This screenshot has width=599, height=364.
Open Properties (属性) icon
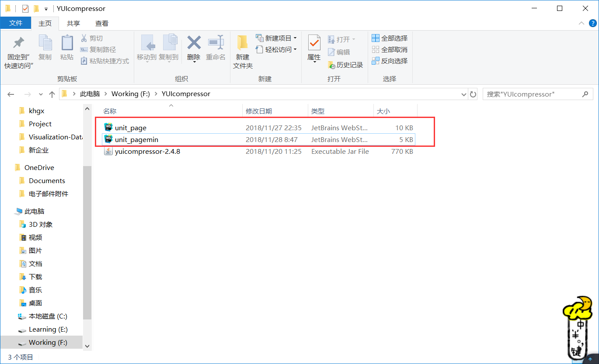314,43
